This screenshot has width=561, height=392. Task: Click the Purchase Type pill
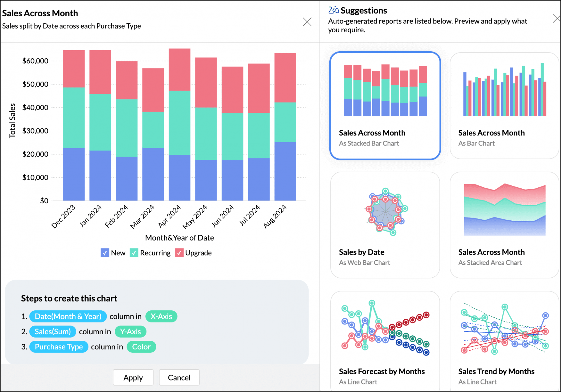pyautogui.click(x=58, y=347)
